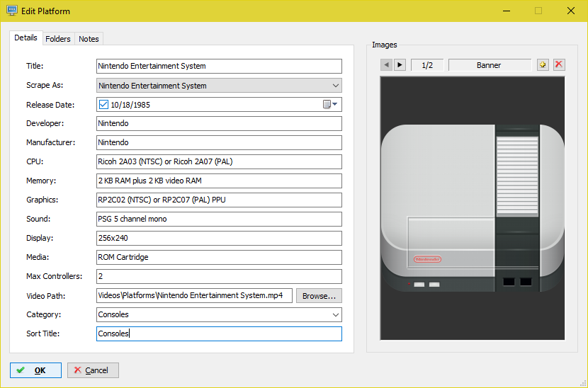Viewport: 588px width, 388px height.
Task: Click into the Sort Title field
Action: coord(219,333)
